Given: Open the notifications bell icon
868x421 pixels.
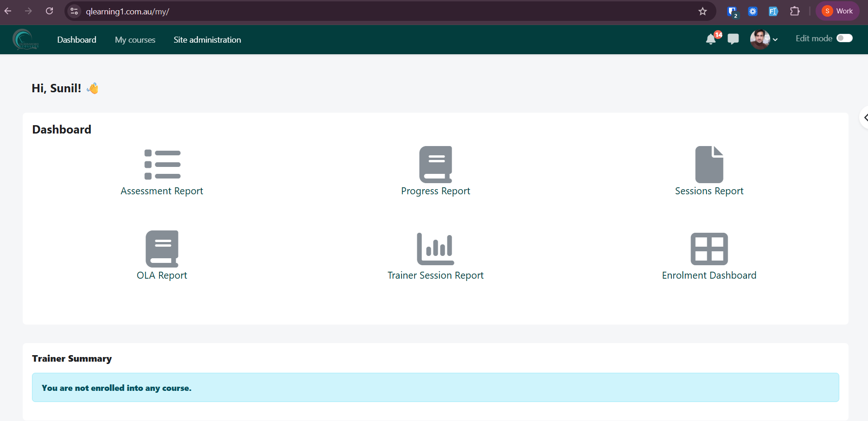Looking at the screenshot, I should coord(711,39).
